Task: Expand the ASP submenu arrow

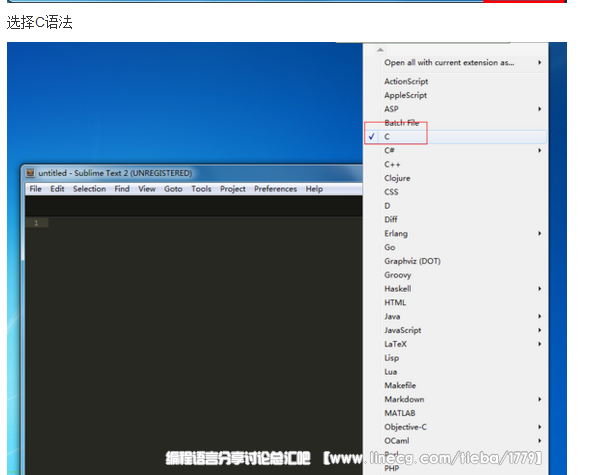Action: pos(540,109)
